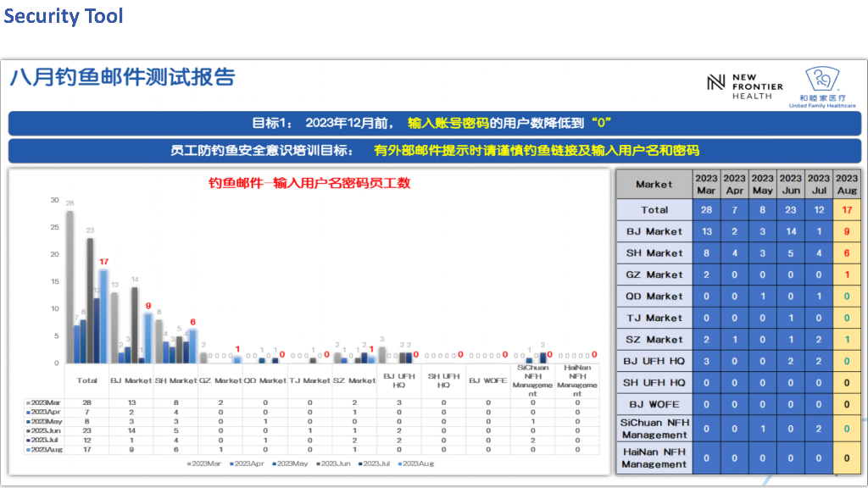Screen dimensions: 868x488
Task: Click the 2023May row label in the chart data table
Action: (44, 422)
